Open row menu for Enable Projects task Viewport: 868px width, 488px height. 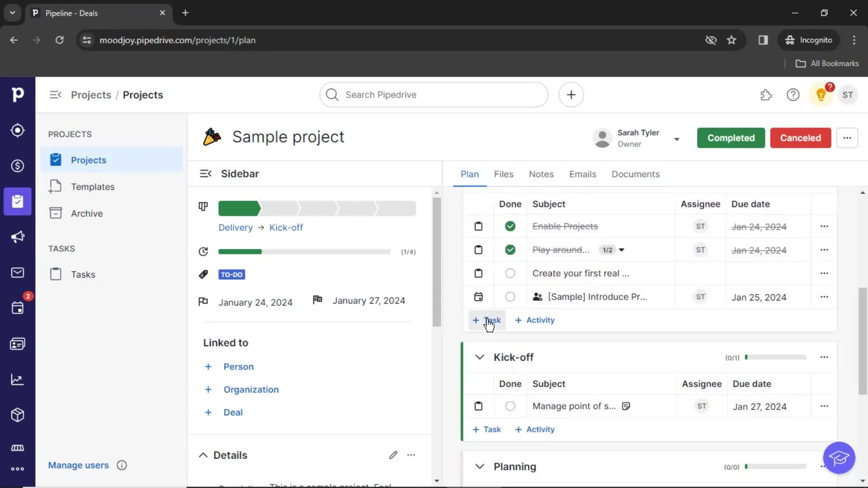(824, 226)
